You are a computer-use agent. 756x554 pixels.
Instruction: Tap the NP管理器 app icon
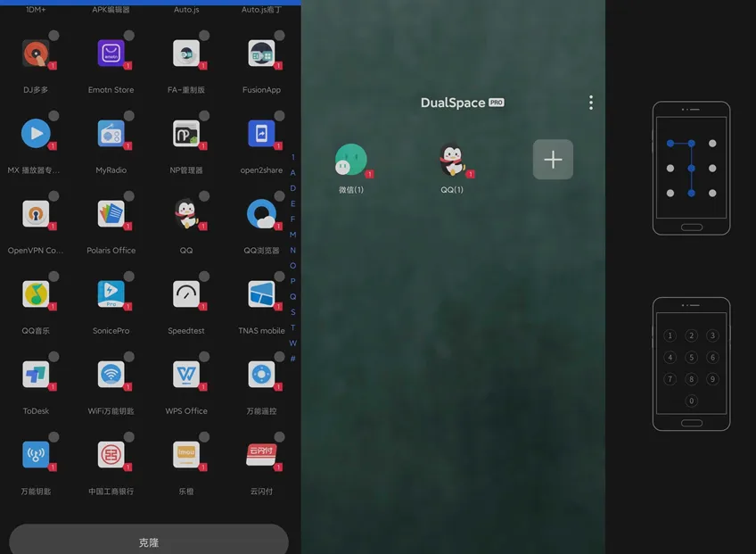pos(186,133)
